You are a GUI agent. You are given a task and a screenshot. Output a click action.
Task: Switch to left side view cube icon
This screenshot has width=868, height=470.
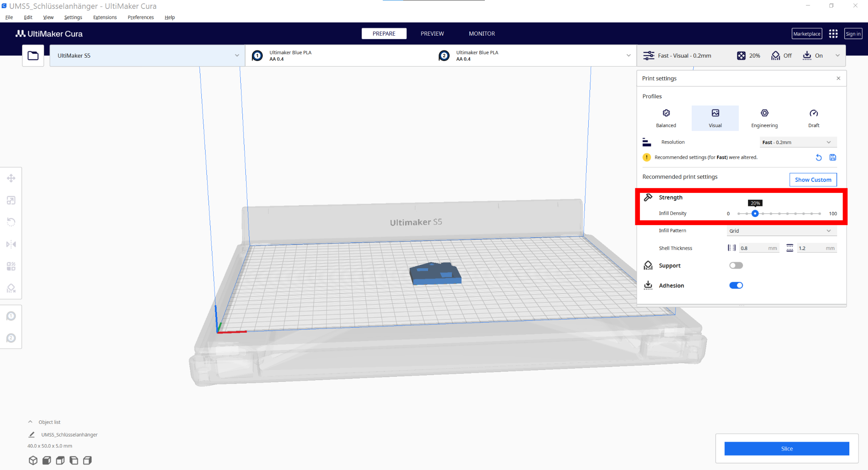74,460
